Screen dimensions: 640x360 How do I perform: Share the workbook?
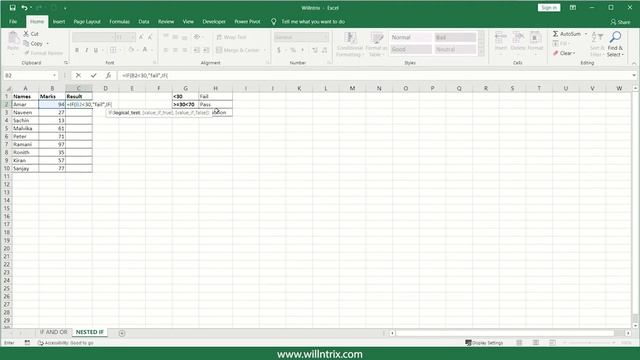pyautogui.click(x=620, y=22)
